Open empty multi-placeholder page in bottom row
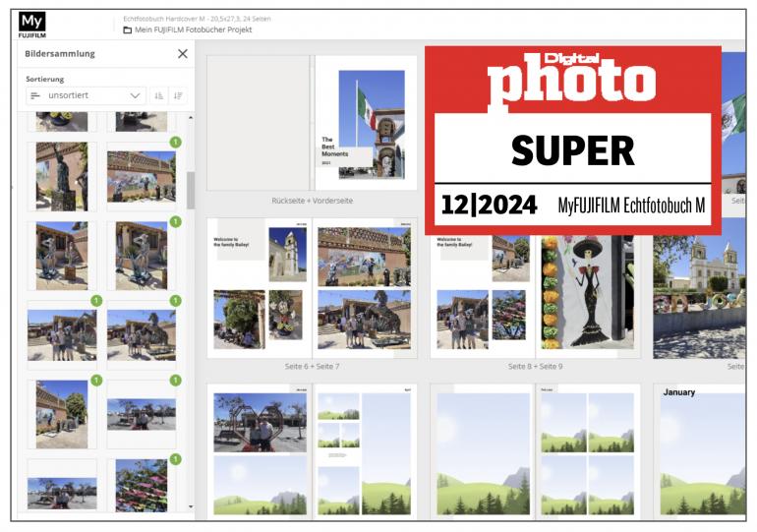 (365, 452)
